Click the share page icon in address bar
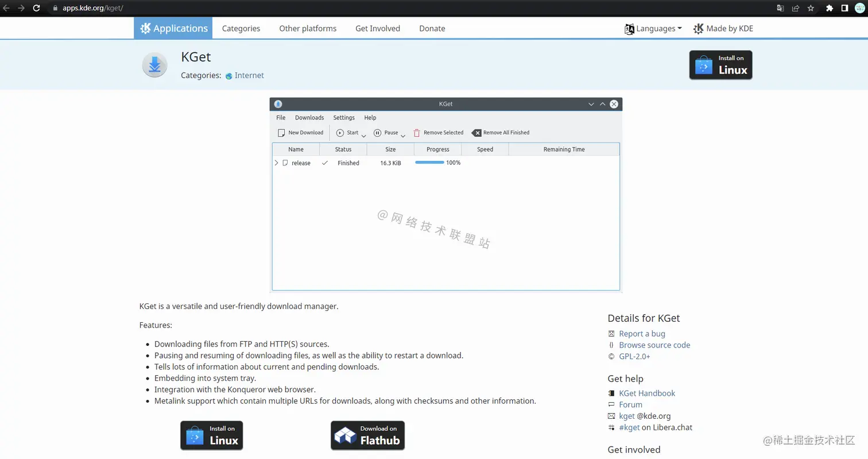 click(x=796, y=8)
